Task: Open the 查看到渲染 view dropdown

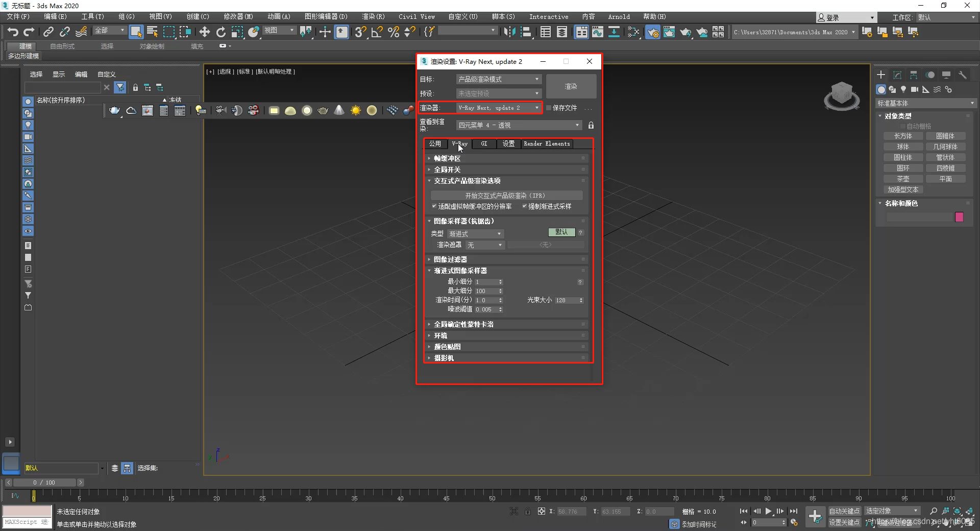Action: click(519, 125)
